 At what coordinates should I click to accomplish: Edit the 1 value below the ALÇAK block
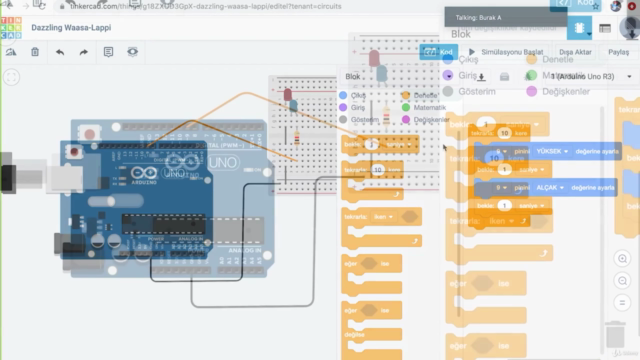(x=504, y=206)
